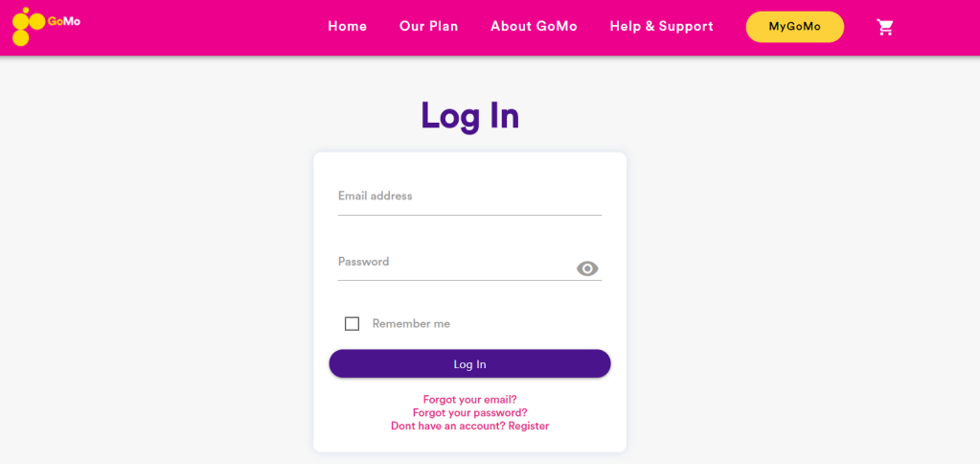This screenshot has height=464, width=980.
Task: Click the Remember me label text
Action: click(411, 324)
